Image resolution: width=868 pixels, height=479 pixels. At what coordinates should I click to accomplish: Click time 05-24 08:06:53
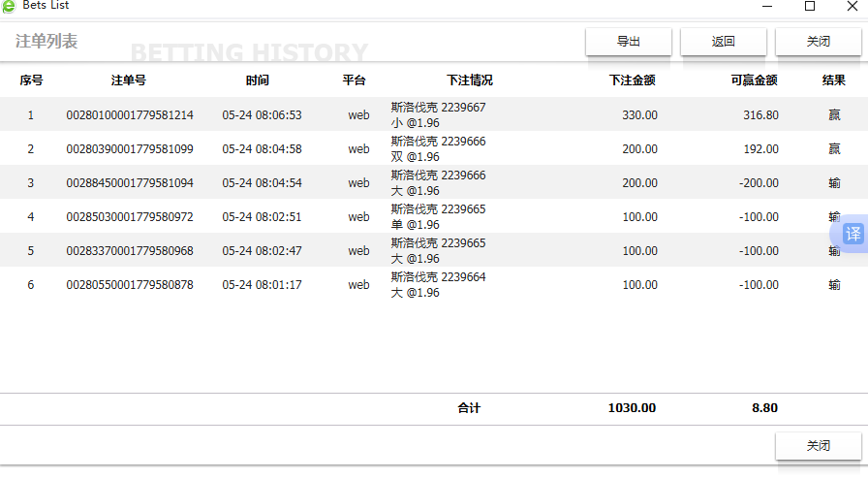coord(262,115)
